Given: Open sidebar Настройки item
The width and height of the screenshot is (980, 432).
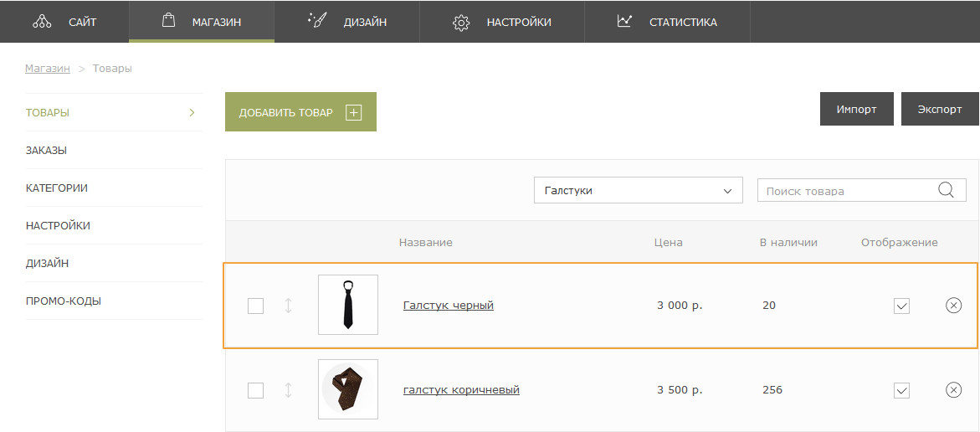Looking at the screenshot, I should pyautogui.click(x=114, y=226).
